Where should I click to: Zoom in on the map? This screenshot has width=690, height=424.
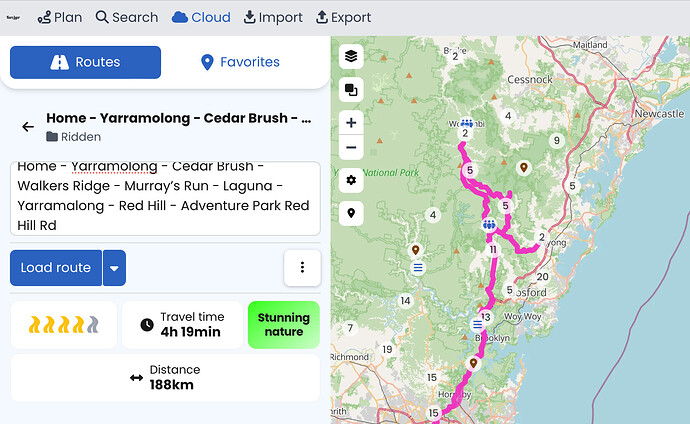[351, 123]
